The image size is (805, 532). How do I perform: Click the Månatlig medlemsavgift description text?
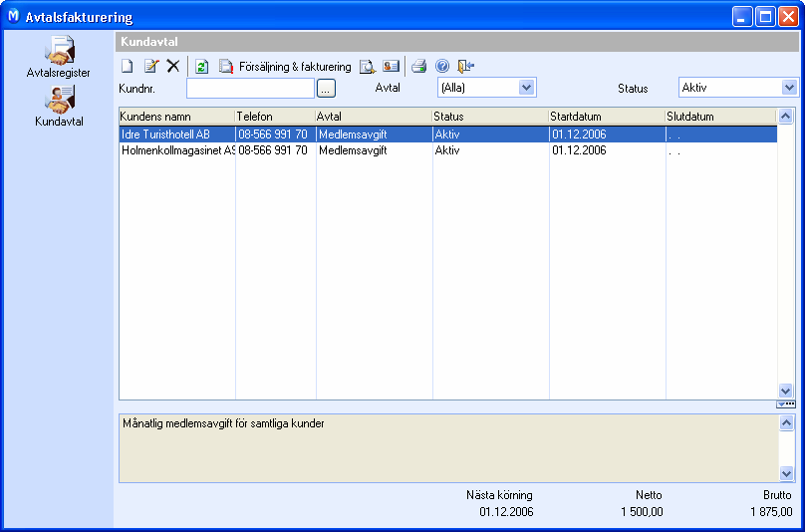[x=223, y=423]
